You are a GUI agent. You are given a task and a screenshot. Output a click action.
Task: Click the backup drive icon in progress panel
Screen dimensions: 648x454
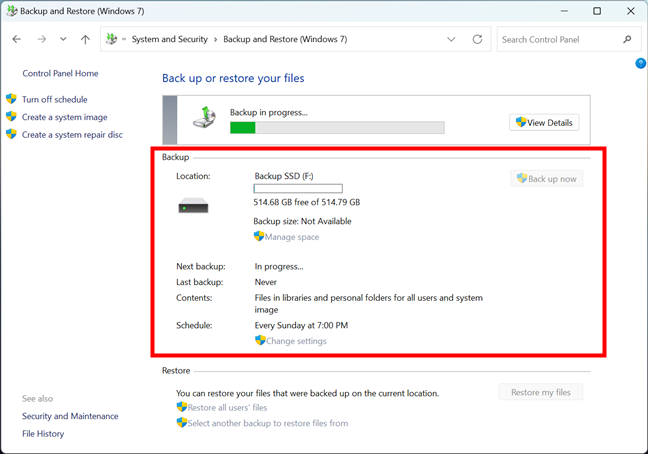(205, 117)
